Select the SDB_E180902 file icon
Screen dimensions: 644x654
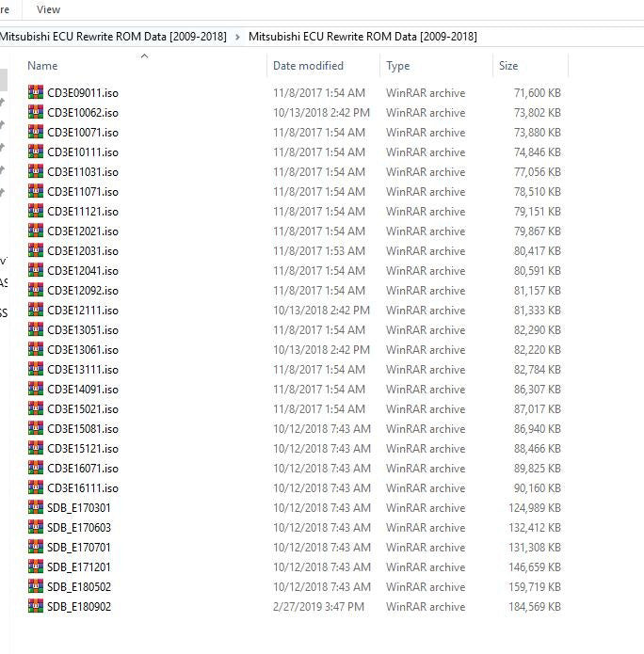pos(36,607)
